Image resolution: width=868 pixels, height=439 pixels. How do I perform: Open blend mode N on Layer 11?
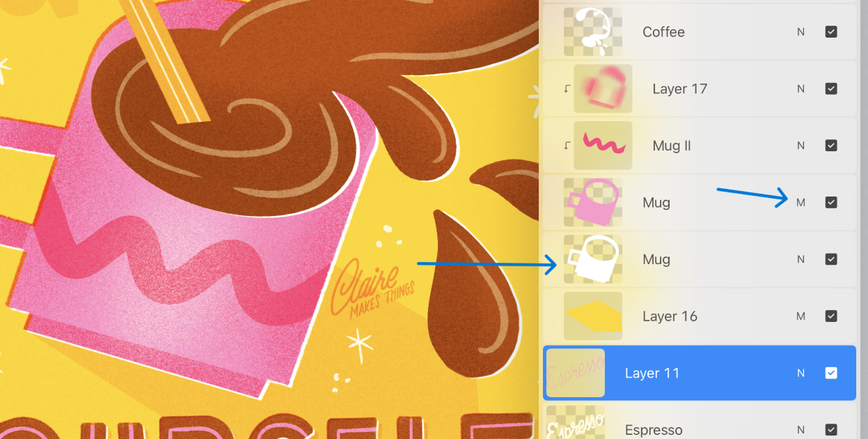click(801, 373)
